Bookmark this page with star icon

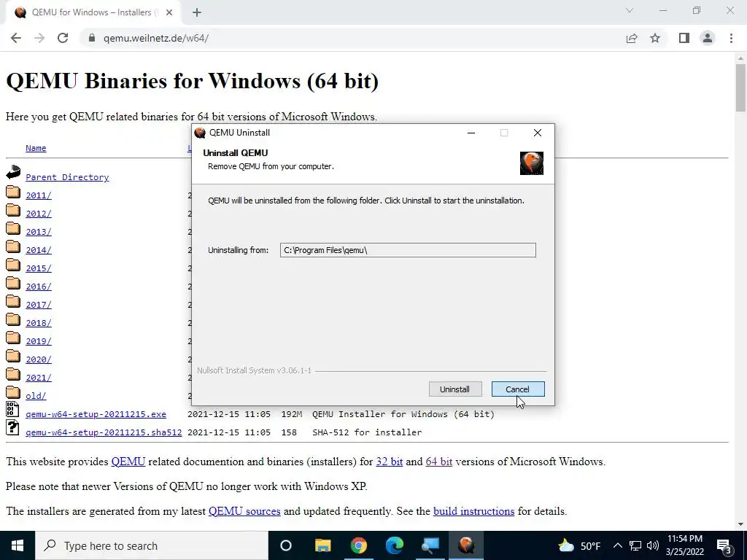coord(655,38)
